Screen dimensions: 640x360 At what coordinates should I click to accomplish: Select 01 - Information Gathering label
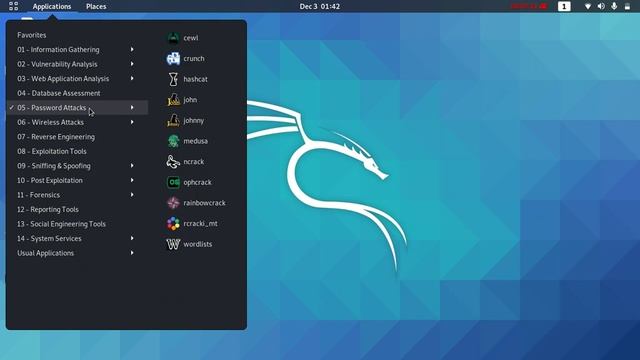(x=58, y=49)
